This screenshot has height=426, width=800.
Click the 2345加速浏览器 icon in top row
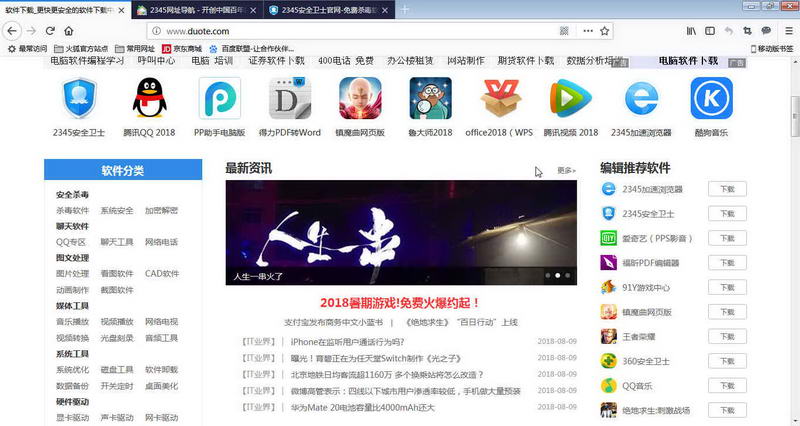coord(641,99)
